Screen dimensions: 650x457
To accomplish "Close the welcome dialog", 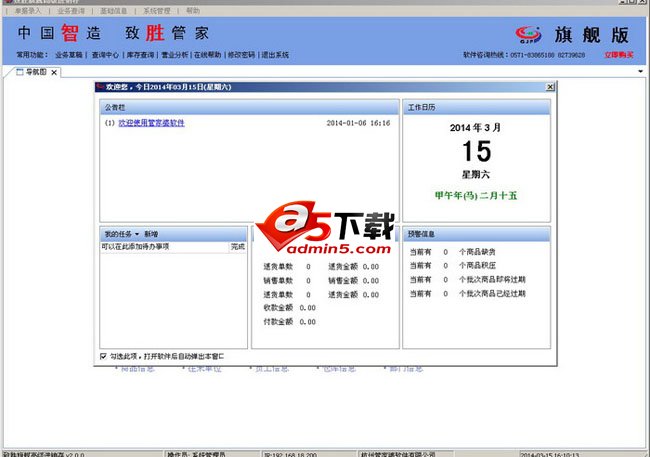I will (x=550, y=87).
